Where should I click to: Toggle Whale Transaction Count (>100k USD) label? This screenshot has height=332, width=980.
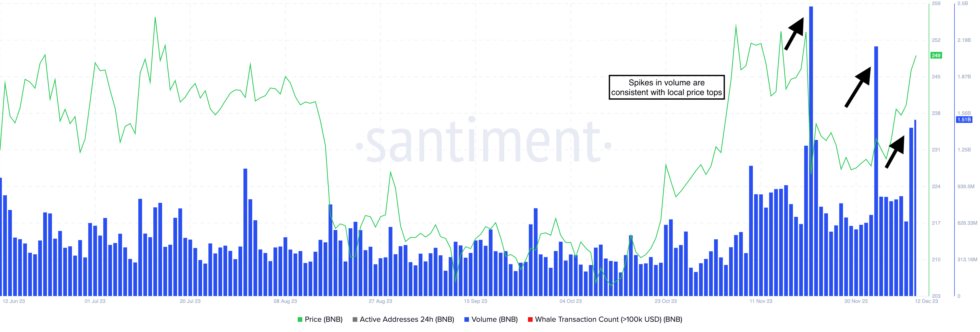tap(609, 319)
